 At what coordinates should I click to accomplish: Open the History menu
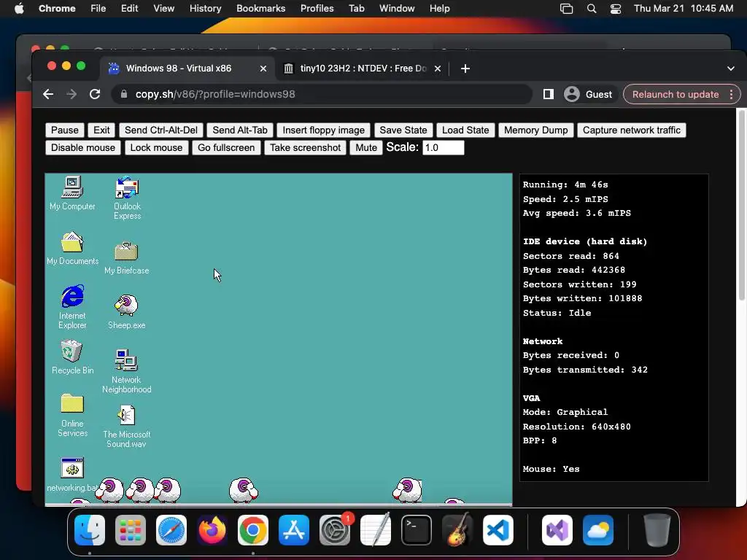click(x=205, y=9)
